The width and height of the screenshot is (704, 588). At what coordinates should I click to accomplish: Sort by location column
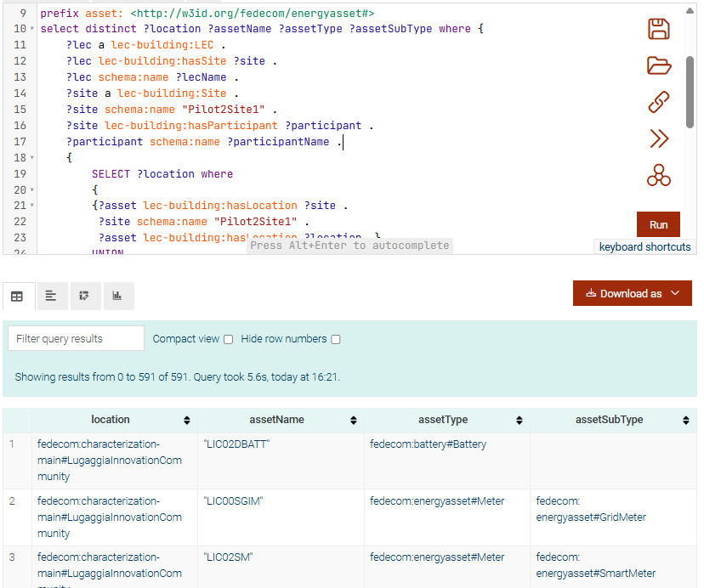tap(187, 420)
